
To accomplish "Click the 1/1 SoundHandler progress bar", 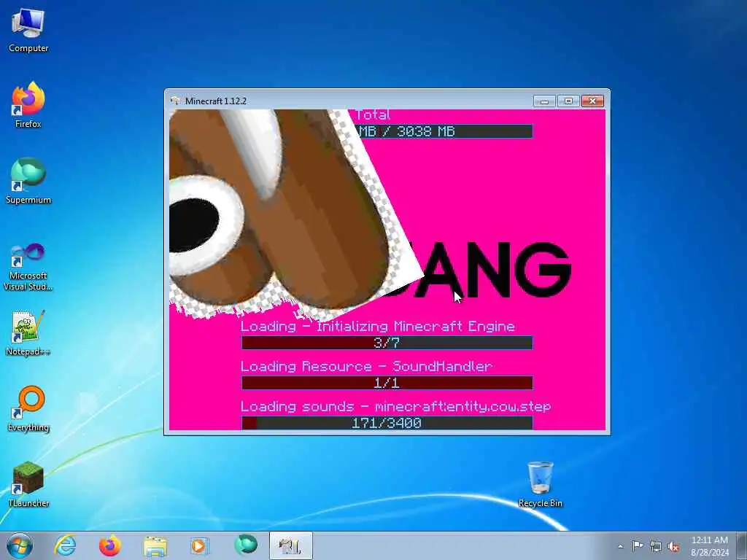I will [387, 383].
